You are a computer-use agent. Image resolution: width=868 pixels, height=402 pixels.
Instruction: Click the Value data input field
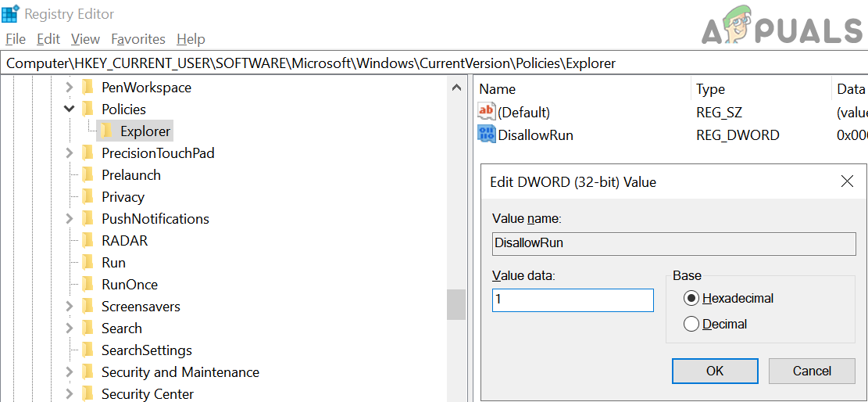tap(573, 300)
